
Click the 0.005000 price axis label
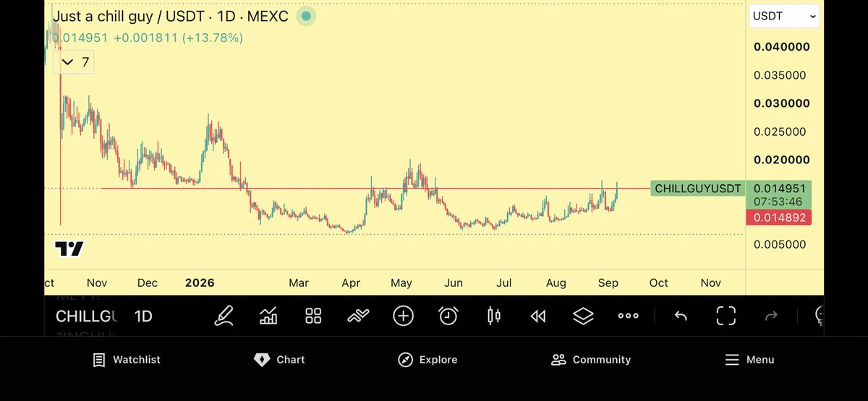click(x=781, y=244)
